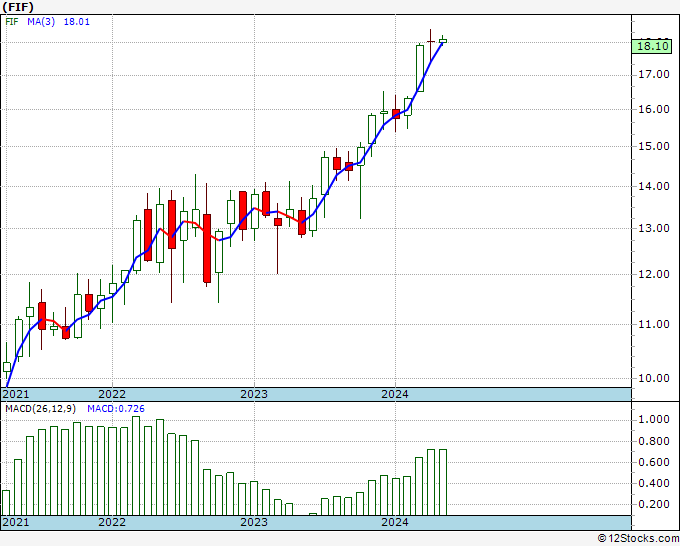Screen dimensions: 680x546
Task: Click 2022 on the MACD timeline
Action: pos(112,522)
